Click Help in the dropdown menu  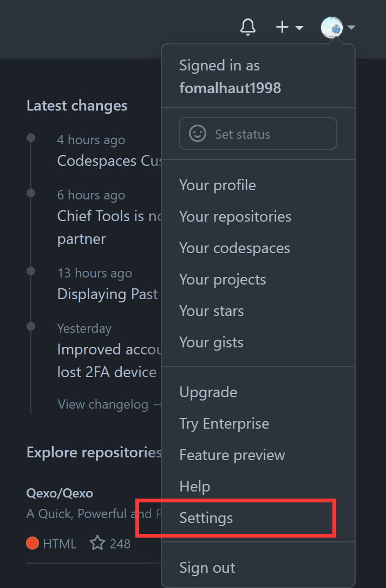(x=195, y=487)
